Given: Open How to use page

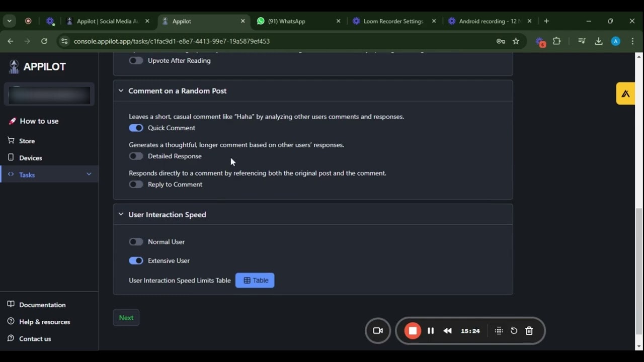Looking at the screenshot, I should coord(39,121).
